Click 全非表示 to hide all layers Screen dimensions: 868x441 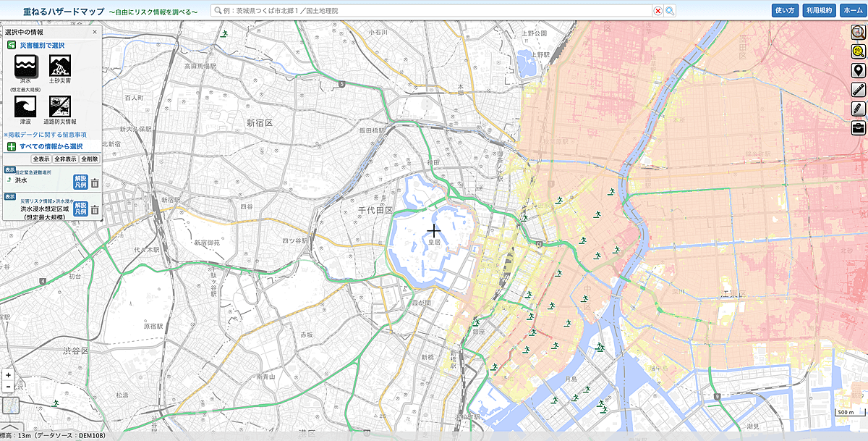64,159
